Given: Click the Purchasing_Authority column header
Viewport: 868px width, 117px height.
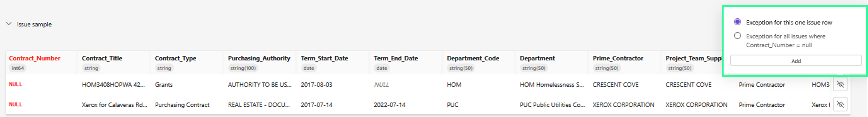Looking at the screenshot, I should pyautogui.click(x=259, y=58).
